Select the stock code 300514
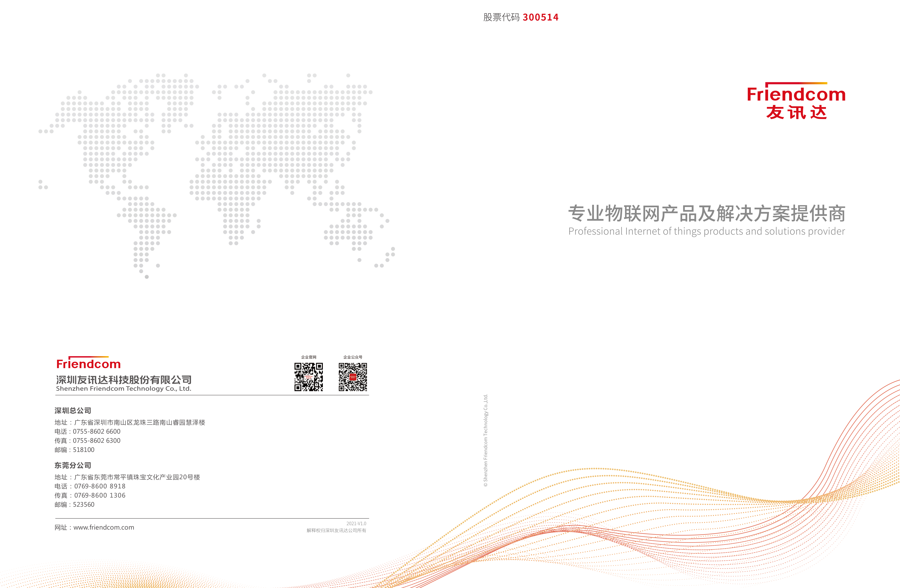 pyautogui.click(x=541, y=17)
